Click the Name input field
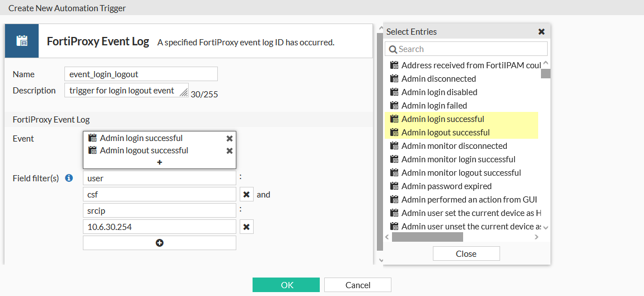Viewport: 644px width, 296px height. tap(141, 74)
